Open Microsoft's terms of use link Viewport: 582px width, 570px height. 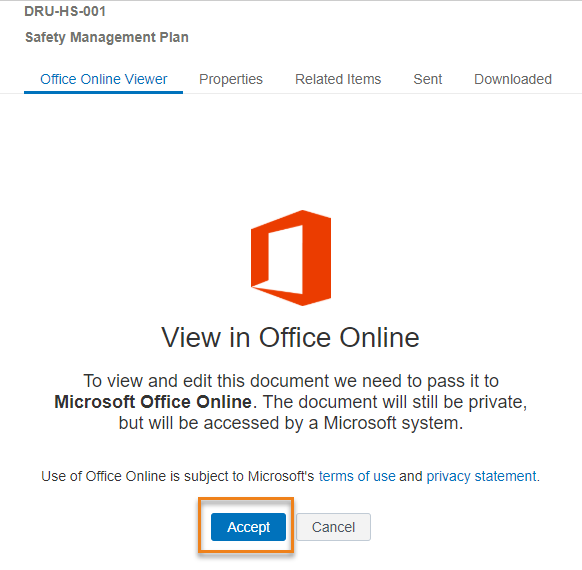tap(357, 476)
